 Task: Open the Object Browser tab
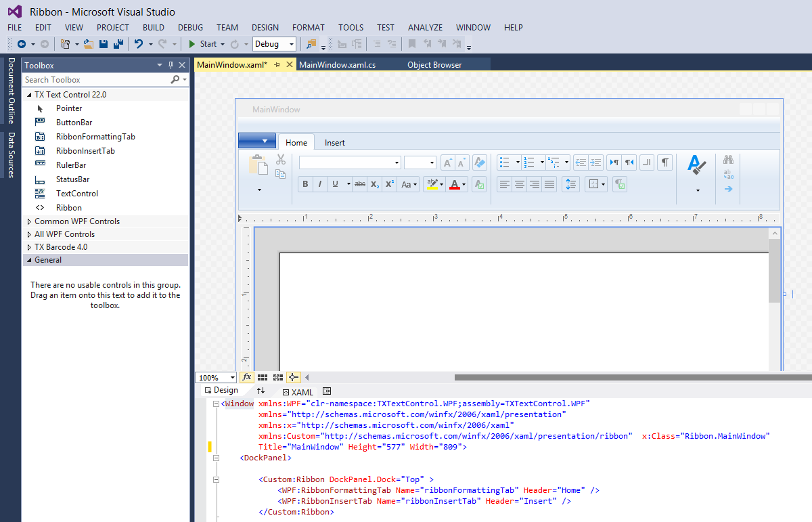[x=434, y=65]
